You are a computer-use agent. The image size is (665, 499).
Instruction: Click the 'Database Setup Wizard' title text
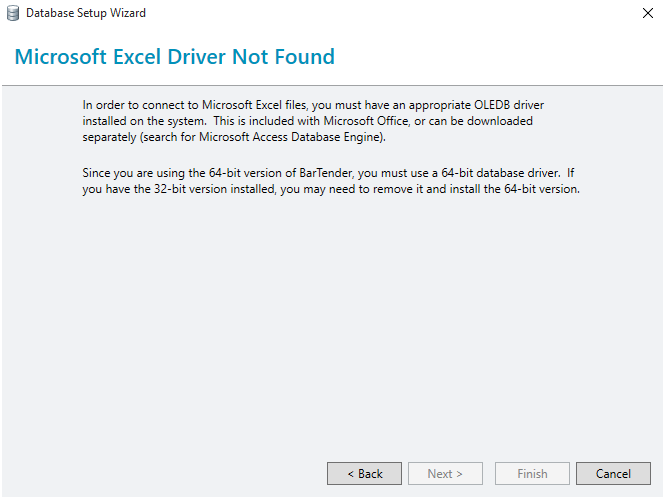click(86, 13)
